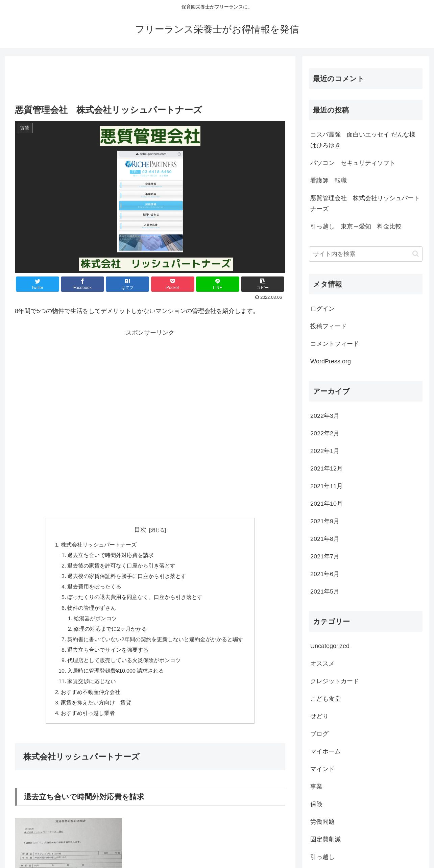Viewport: 434px width, 868px height.
Task: Copy the article link with コピー button
Action: click(x=263, y=284)
